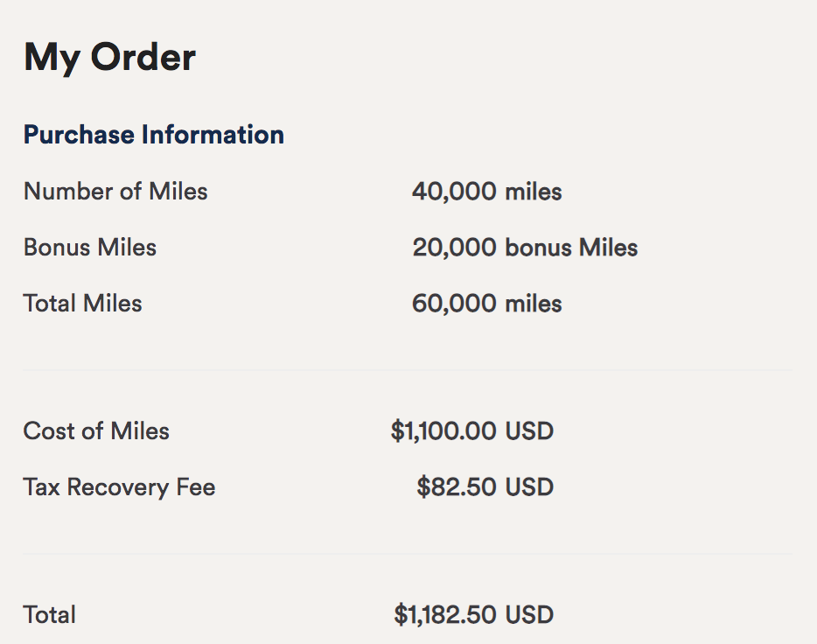Click the $82.50 amount
This screenshot has height=644, width=817.
tap(457, 486)
